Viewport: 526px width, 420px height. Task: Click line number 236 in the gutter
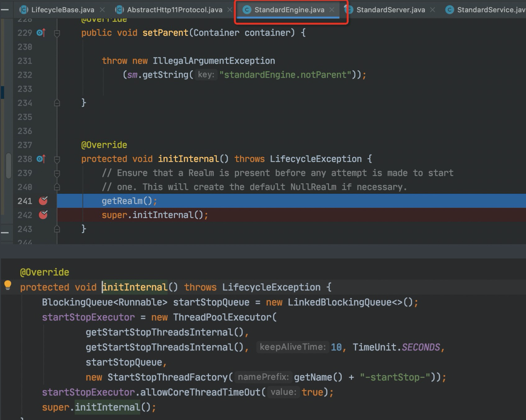pyautogui.click(x=25, y=131)
